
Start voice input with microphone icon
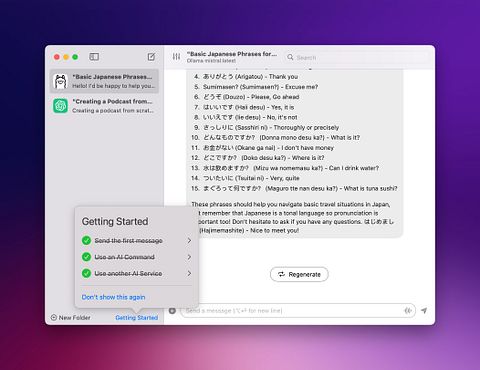(408, 311)
